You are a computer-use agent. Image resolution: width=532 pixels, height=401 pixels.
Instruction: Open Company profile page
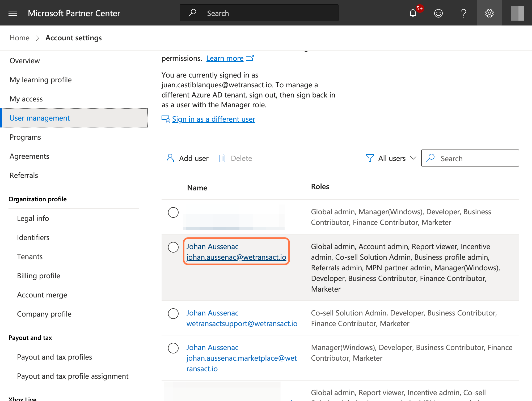[x=44, y=314]
